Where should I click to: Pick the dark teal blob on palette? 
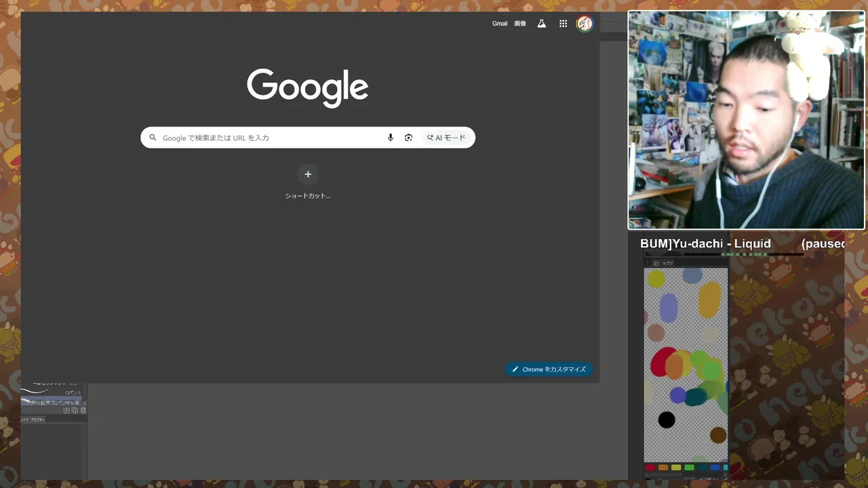tap(695, 397)
